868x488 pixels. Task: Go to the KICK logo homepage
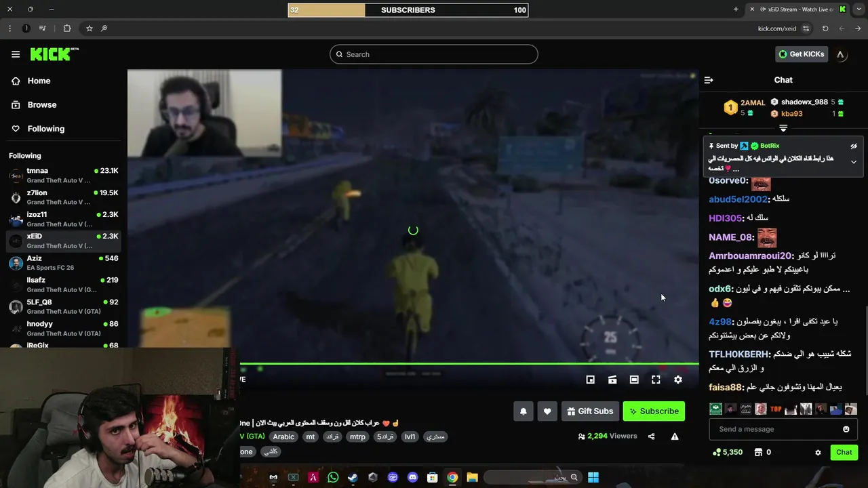click(54, 54)
